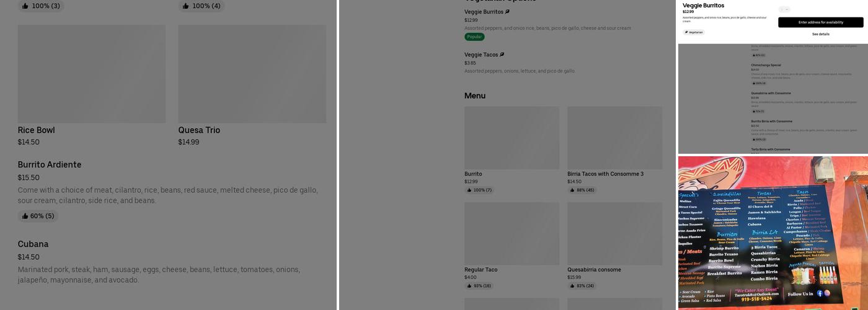Click the thumbs-up icon under the Burrito item
868x310 pixels.
point(469,190)
